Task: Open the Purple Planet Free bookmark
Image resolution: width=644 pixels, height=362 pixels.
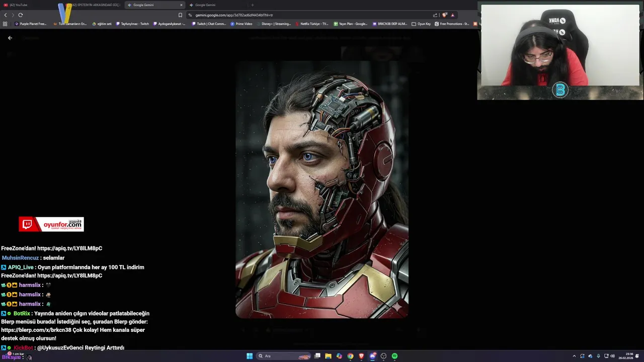Action: click(30, 24)
